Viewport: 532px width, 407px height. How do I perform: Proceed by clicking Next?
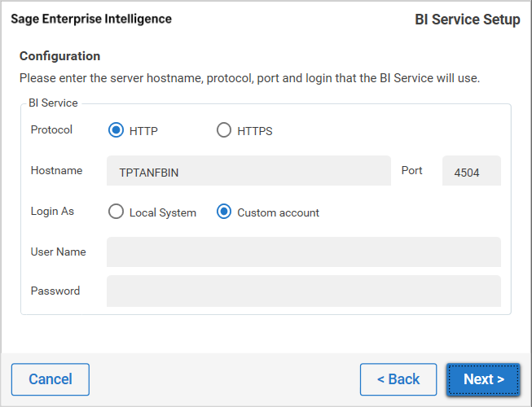coord(483,379)
